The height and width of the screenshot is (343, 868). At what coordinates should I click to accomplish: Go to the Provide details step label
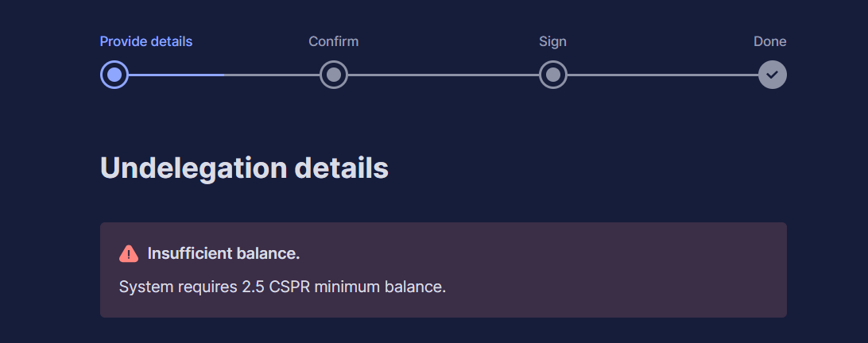click(x=146, y=41)
